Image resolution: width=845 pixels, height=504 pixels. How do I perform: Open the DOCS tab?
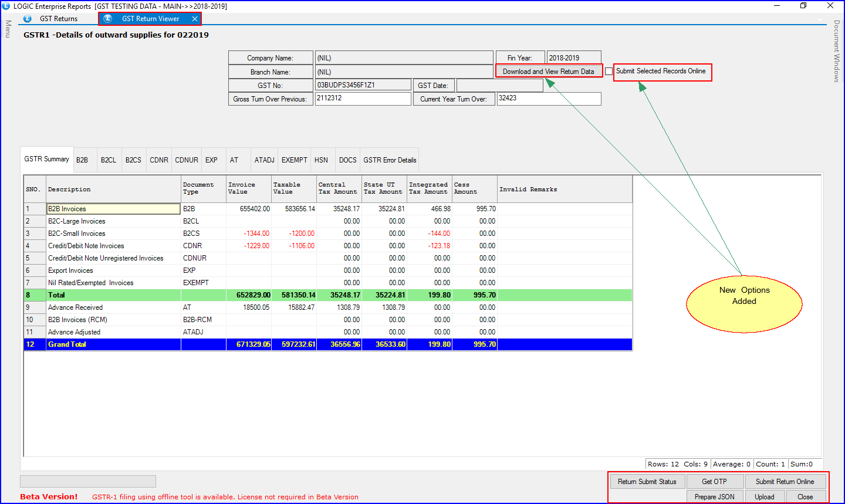click(x=347, y=160)
